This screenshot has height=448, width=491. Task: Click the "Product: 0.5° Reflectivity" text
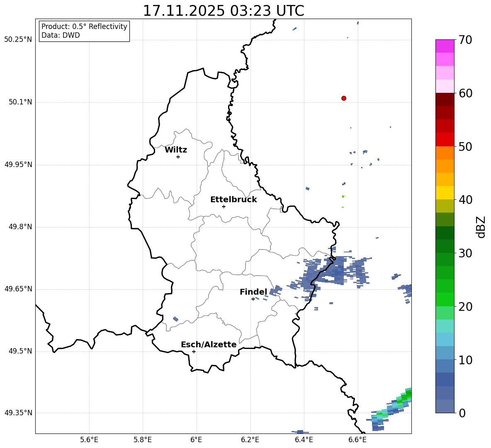[x=84, y=26]
